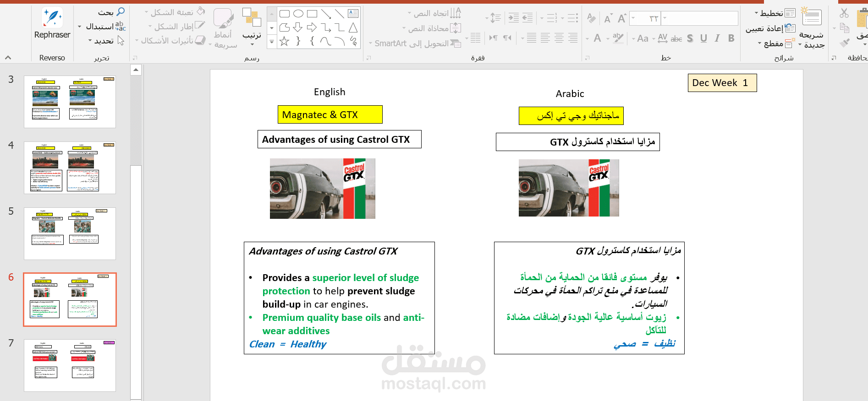Select the rounded rectangle shape
The image size is (868, 401).
284,14
